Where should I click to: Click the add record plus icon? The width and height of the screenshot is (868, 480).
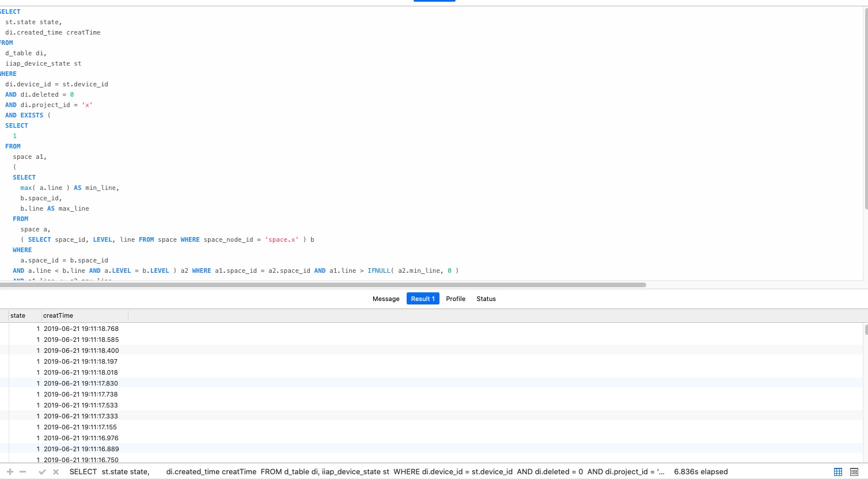click(x=10, y=472)
